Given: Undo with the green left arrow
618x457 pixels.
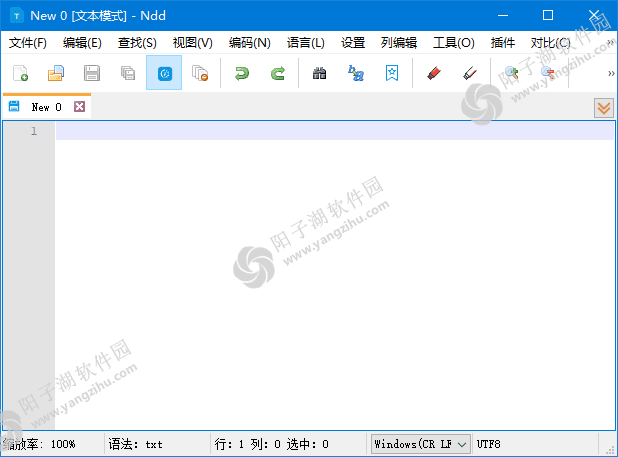Looking at the screenshot, I should click(x=242, y=73).
